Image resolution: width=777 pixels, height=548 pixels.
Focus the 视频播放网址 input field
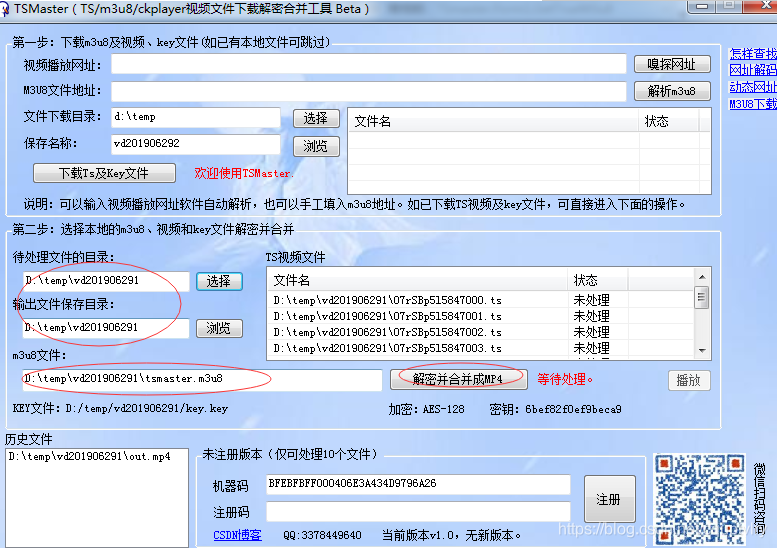tap(369, 64)
